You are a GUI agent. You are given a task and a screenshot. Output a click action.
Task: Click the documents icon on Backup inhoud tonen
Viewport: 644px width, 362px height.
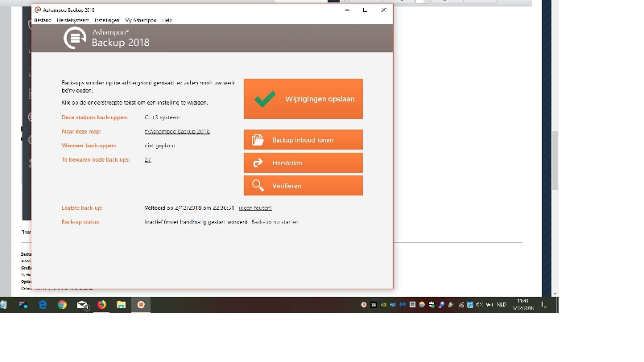pyautogui.click(x=258, y=140)
